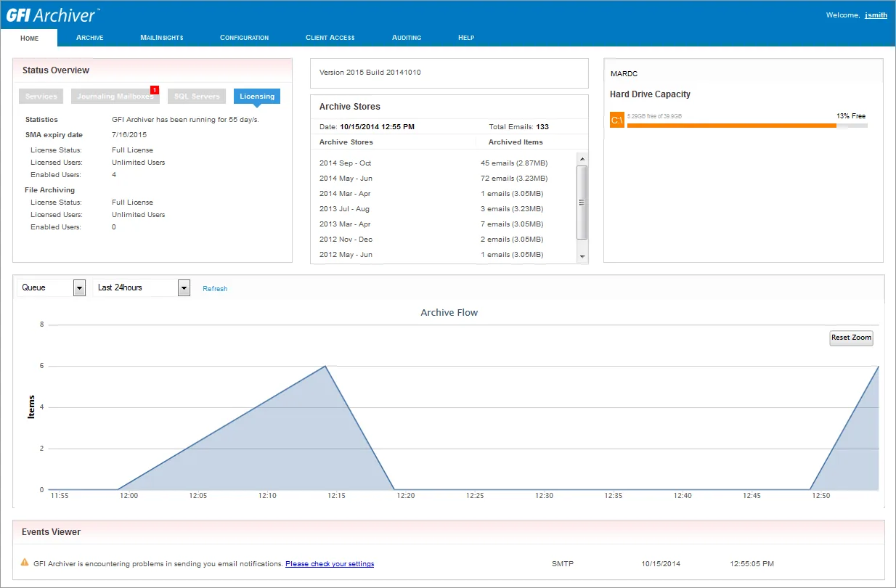This screenshot has width=896, height=588.
Task: Click the GFI Archiver logo
Action: [x=54, y=15]
